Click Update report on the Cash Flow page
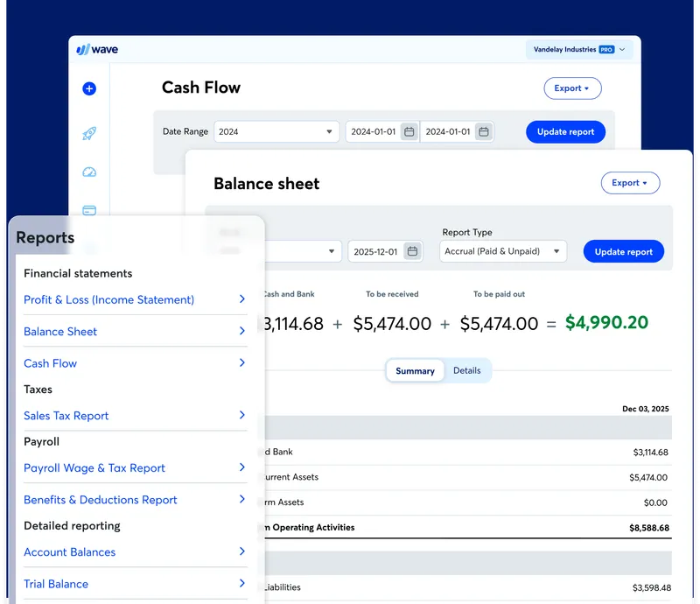The height and width of the screenshot is (604, 700). click(x=565, y=131)
